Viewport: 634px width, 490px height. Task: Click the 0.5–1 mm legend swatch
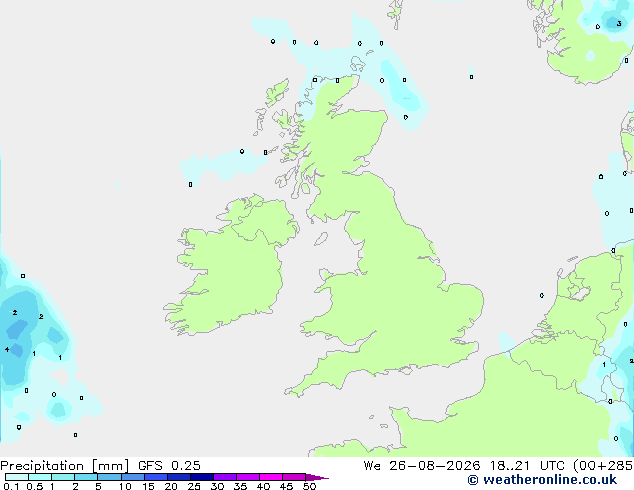(x=40, y=477)
